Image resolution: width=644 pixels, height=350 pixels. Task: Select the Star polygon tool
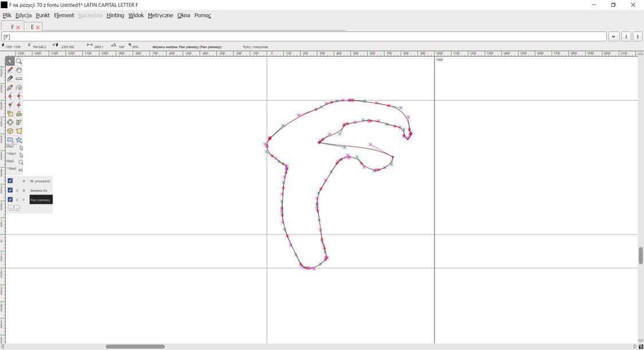coord(19,140)
